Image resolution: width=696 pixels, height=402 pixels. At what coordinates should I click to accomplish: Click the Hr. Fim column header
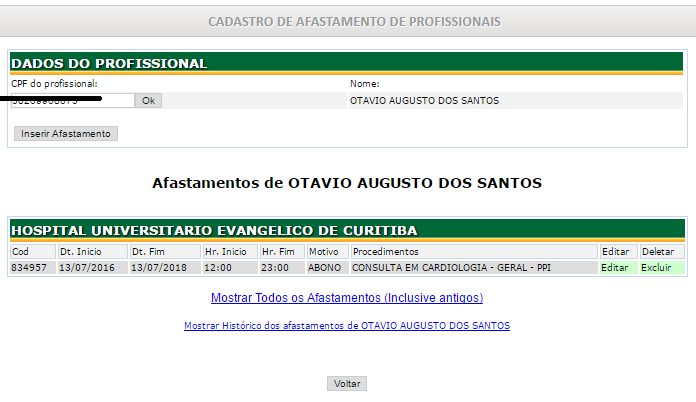click(282, 252)
